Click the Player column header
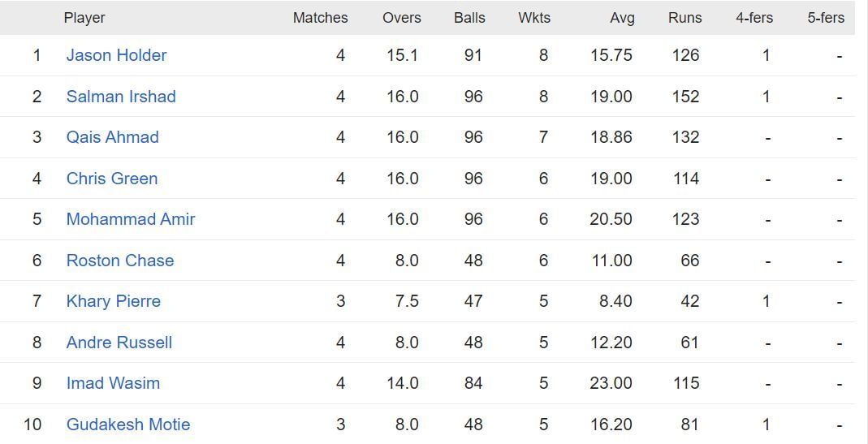The height and width of the screenshot is (444, 868). coord(84,18)
